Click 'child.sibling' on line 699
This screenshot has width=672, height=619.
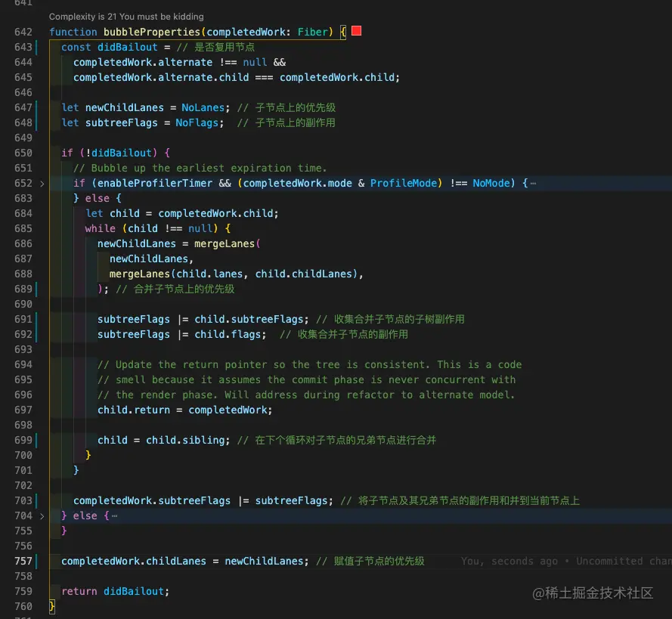coord(185,441)
